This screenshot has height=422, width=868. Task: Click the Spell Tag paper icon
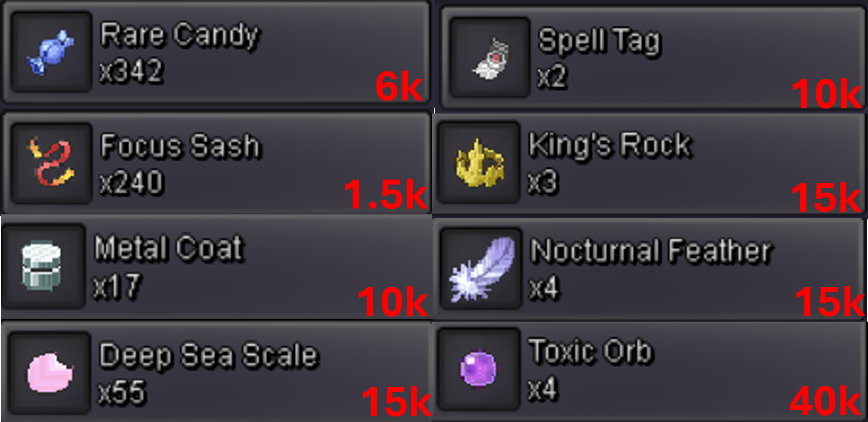click(x=491, y=58)
